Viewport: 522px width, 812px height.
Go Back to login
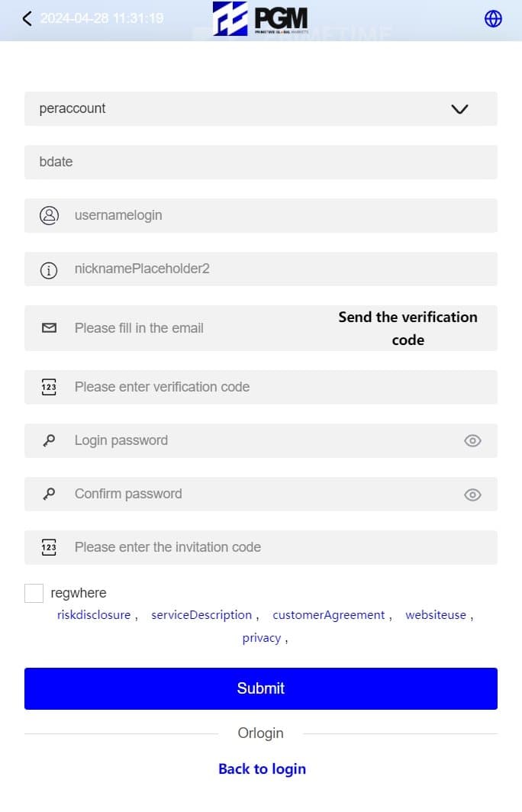point(262,768)
